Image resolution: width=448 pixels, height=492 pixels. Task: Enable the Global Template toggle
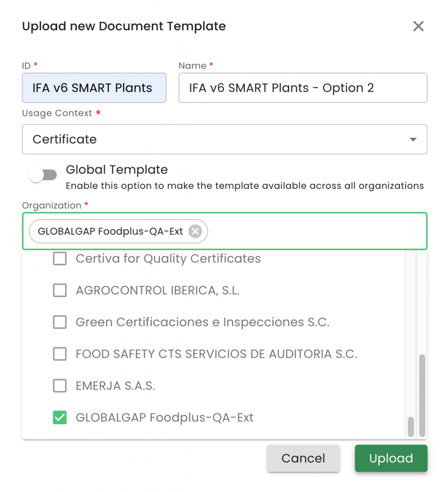point(43,175)
